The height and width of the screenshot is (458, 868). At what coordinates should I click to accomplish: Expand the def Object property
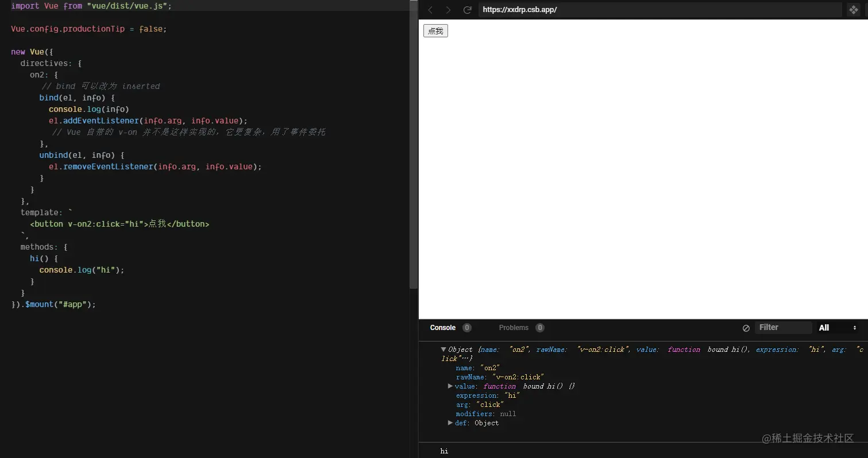click(x=450, y=423)
